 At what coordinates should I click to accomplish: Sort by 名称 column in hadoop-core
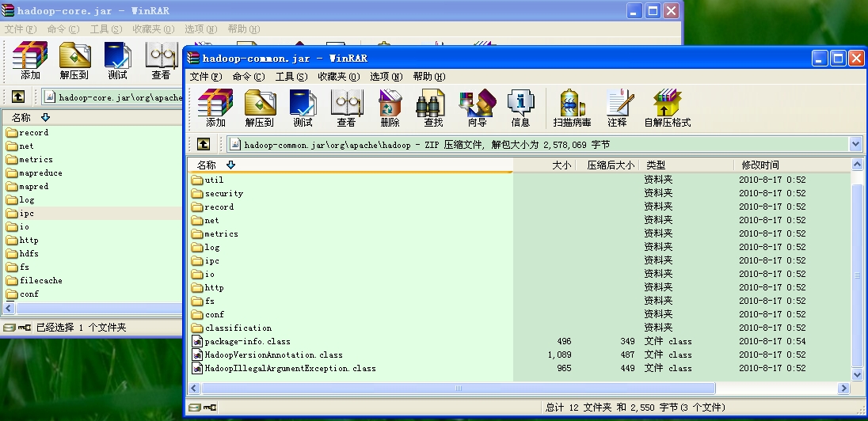[x=91, y=117]
